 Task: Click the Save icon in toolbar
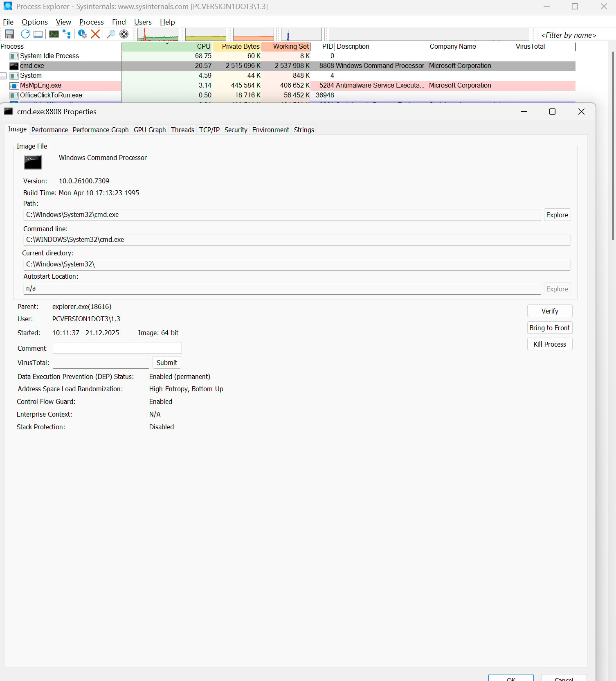click(x=9, y=34)
